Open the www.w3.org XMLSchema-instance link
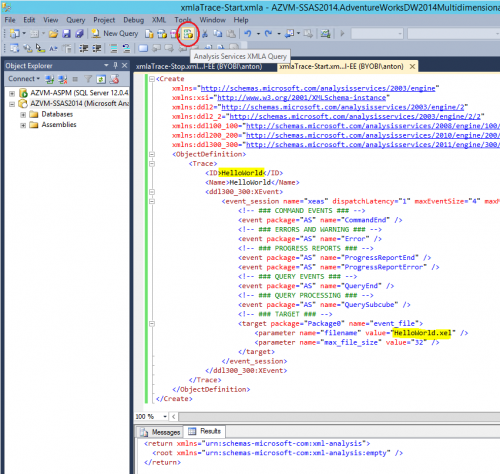 (302, 98)
